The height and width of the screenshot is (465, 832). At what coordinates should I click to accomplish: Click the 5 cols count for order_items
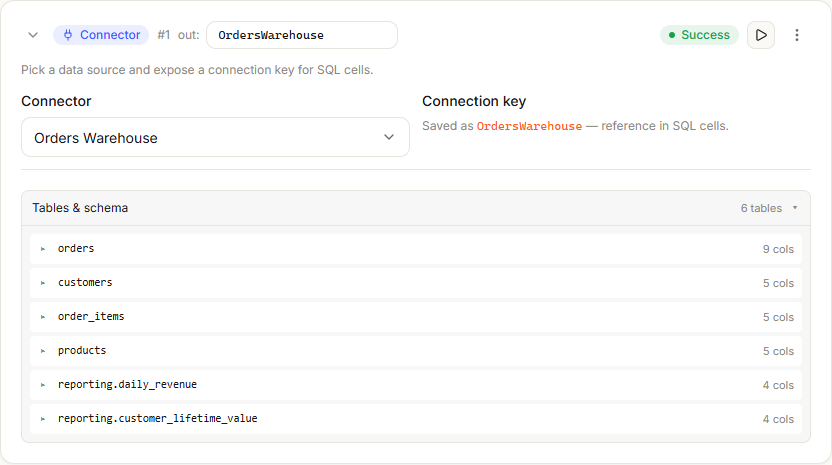point(778,317)
